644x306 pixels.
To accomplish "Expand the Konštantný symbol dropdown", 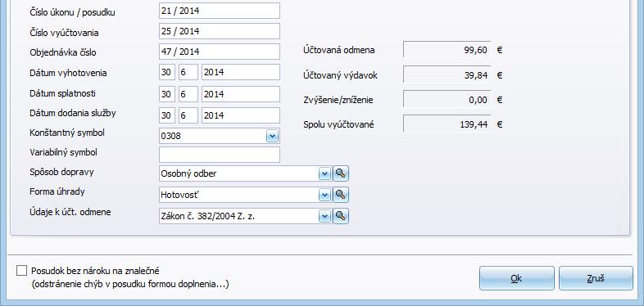I will tap(272, 136).
